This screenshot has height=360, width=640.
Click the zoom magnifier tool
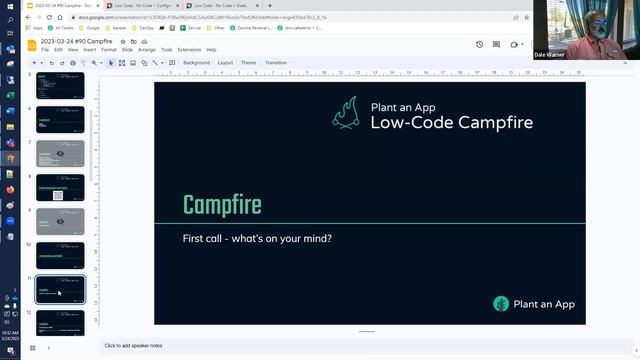tap(94, 63)
